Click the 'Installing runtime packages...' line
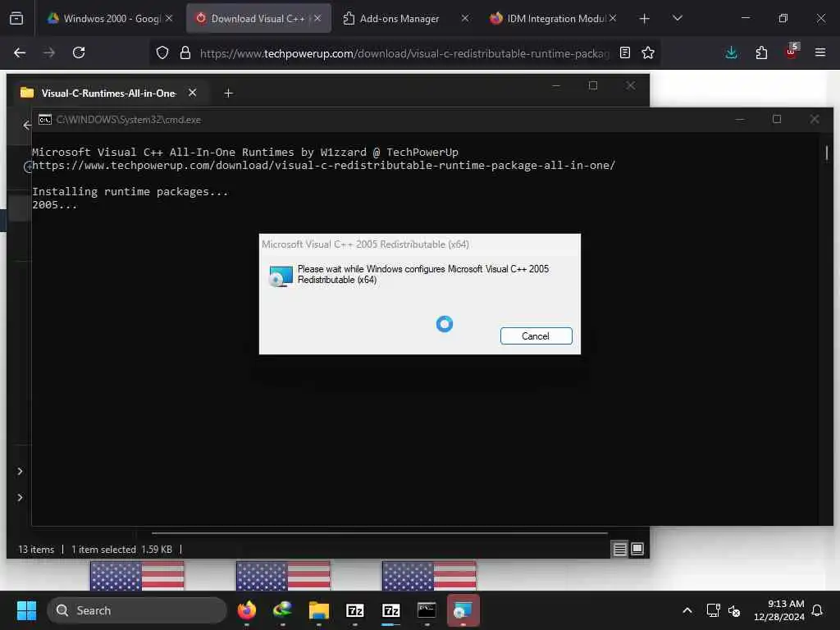 [x=130, y=192]
